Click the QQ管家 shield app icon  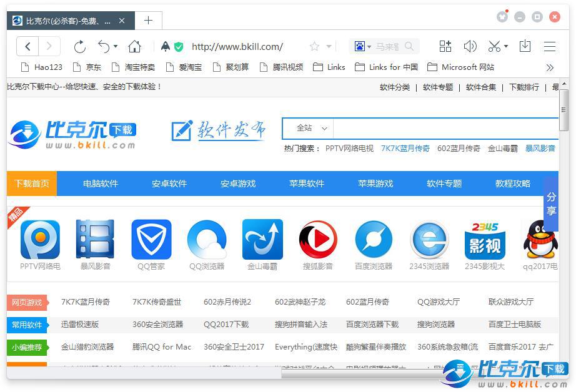(151, 239)
